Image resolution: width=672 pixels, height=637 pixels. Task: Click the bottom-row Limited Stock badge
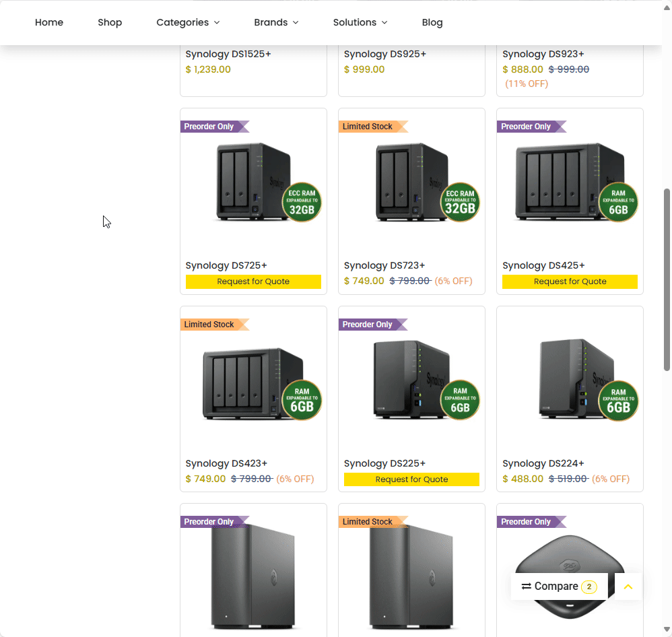coord(373,522)
